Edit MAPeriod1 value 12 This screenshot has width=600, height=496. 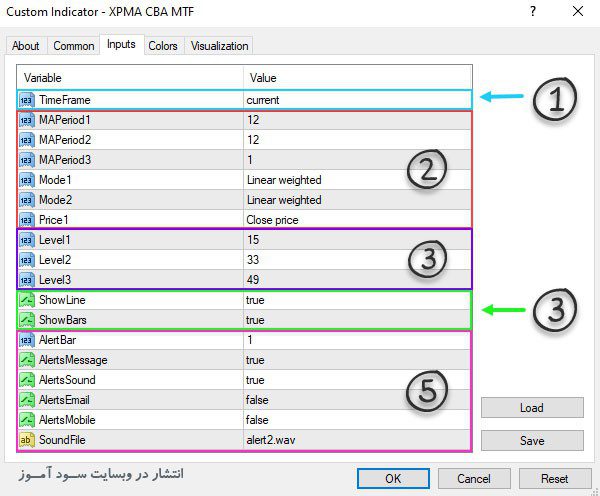coord(357,120)
